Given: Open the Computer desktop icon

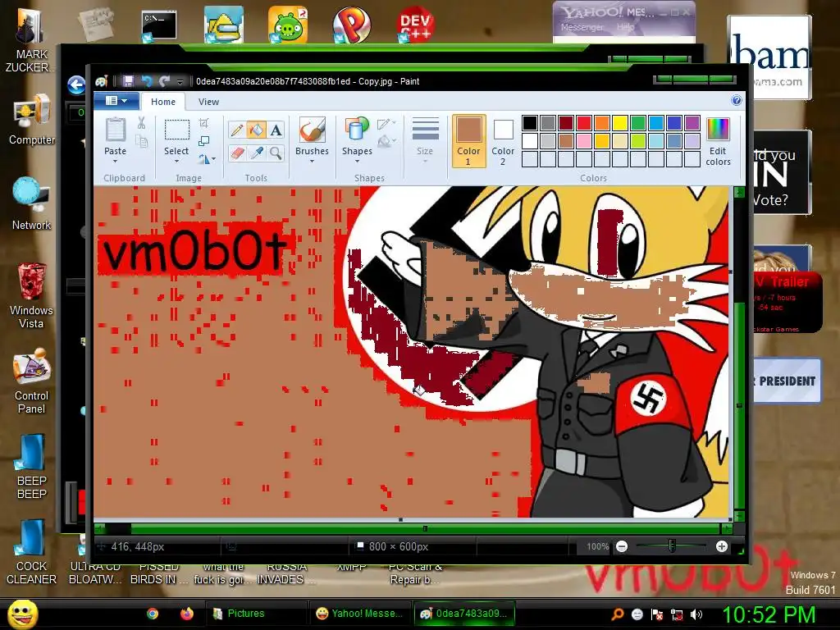Looking at the screenshot, I should [x=32, y=121].
